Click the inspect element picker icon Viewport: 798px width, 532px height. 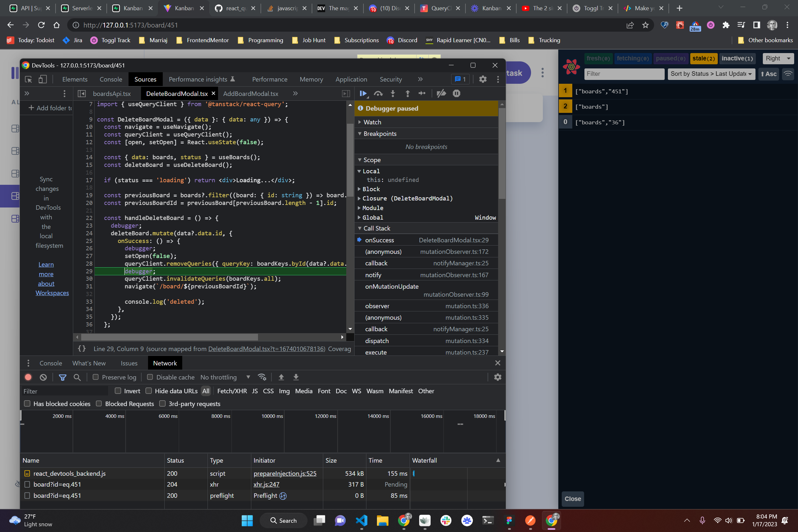[x=28, y=79]
